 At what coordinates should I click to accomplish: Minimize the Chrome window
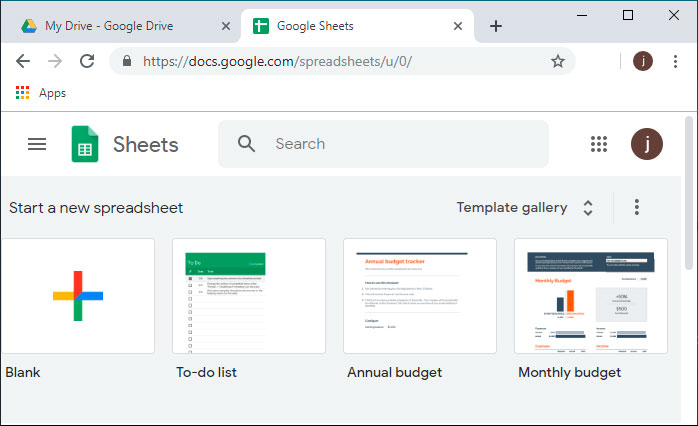coord(582,15)
